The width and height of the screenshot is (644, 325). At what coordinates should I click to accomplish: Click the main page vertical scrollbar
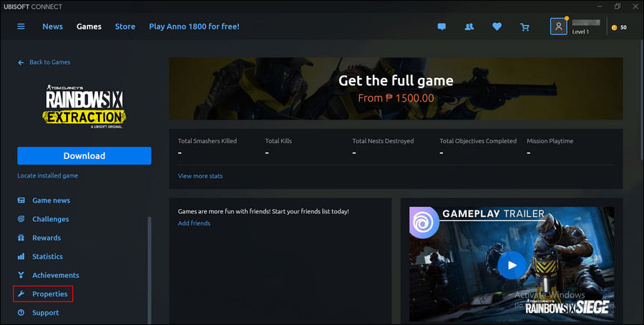coord(642,101)
